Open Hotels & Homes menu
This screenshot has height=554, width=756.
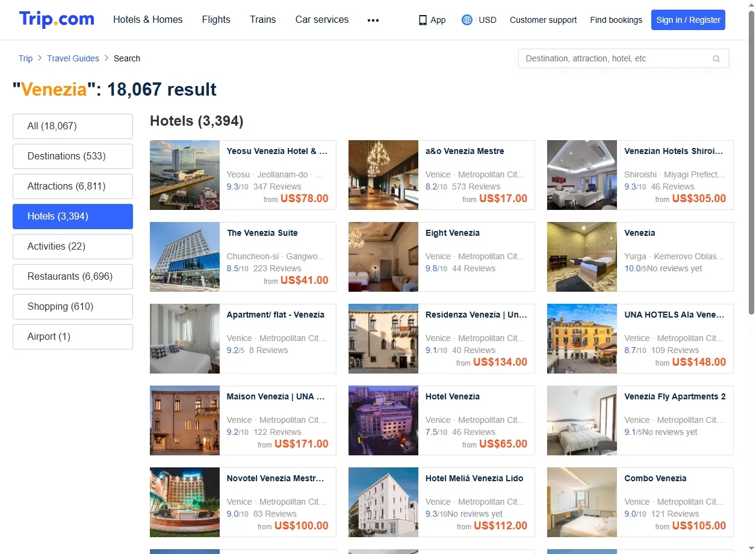click(x=148, y=20)
